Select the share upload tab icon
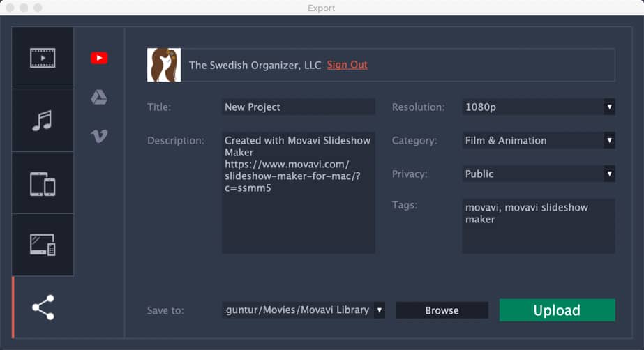This screenshot has height=350, width=644. point(43,307)
